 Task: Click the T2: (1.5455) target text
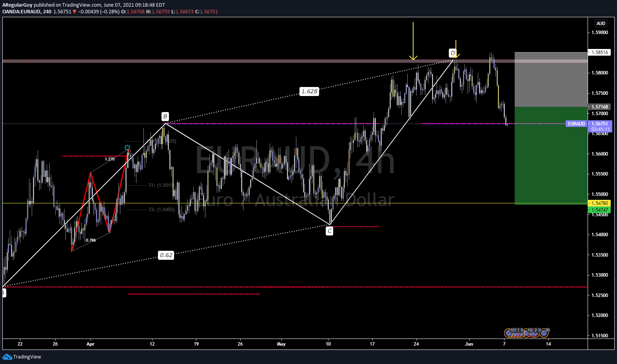pos(162,210)
